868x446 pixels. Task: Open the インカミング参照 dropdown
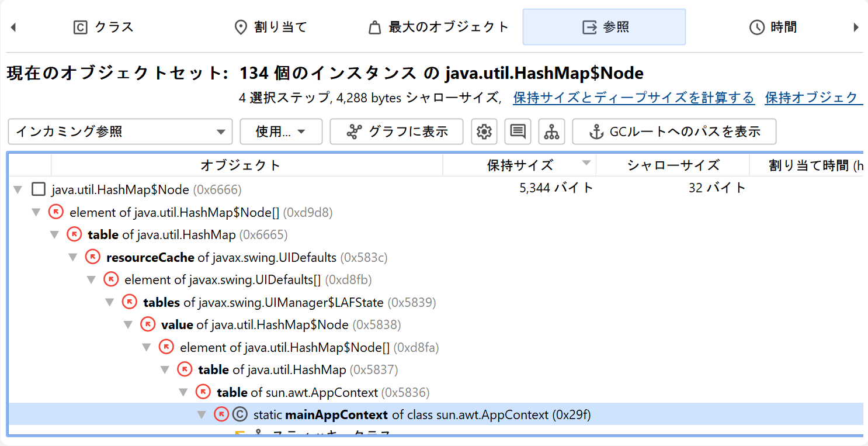[x=120, y=132]
